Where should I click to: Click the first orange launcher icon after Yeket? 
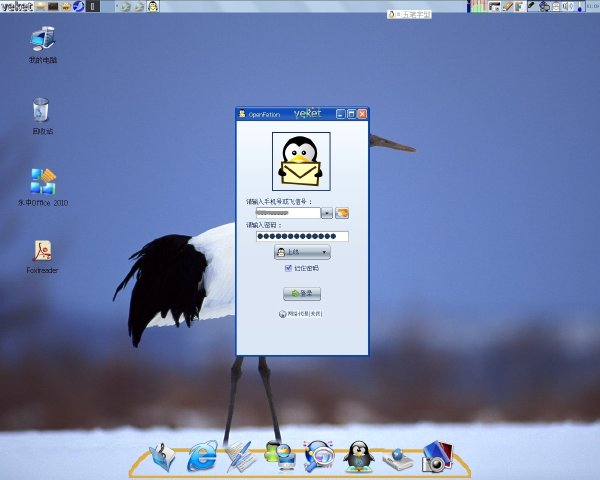pos(41,7)
